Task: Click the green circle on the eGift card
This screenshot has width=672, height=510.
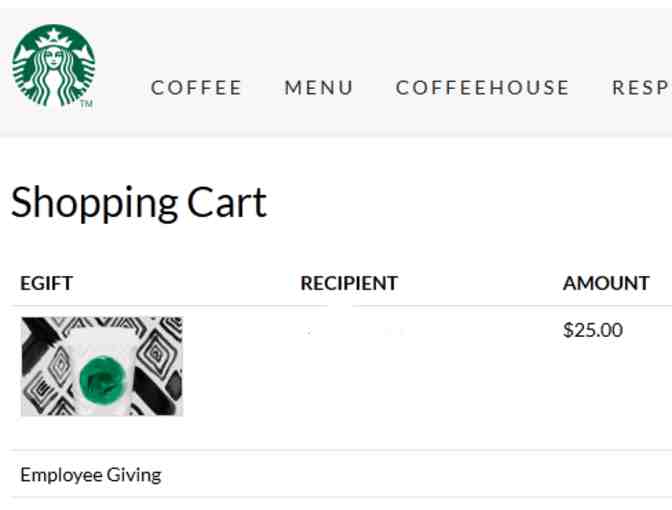Action: pyautogui.click(x=100, y=379)
